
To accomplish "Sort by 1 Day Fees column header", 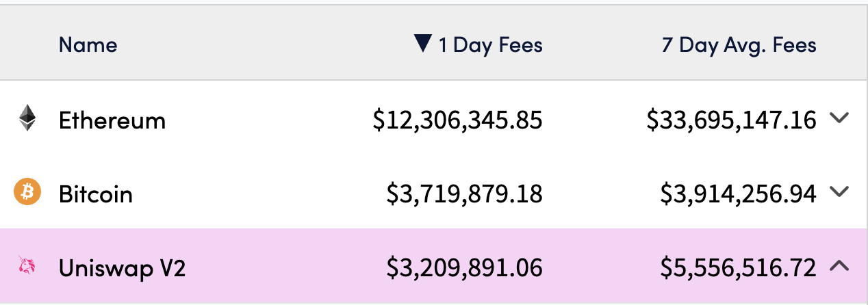I will click(490, 46).
